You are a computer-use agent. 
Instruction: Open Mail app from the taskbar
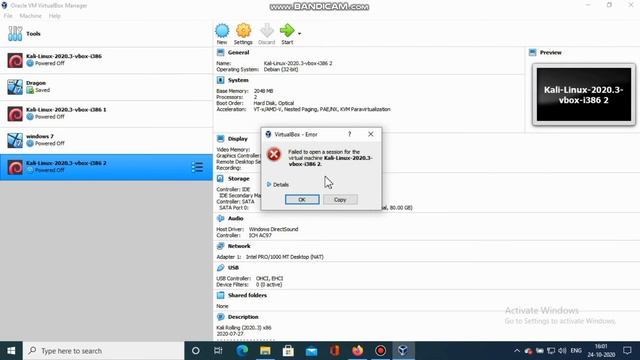(311, 351)
